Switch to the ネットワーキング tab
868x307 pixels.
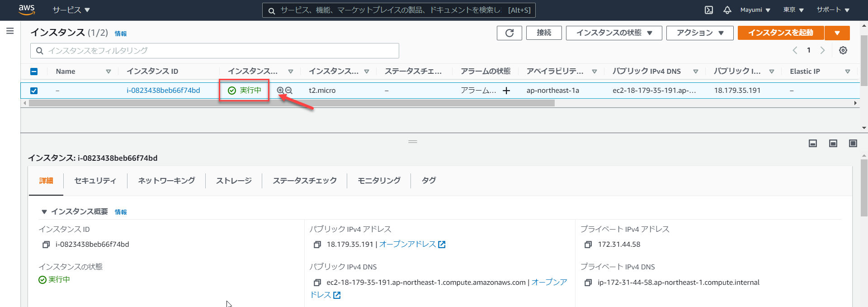(166, 181)
